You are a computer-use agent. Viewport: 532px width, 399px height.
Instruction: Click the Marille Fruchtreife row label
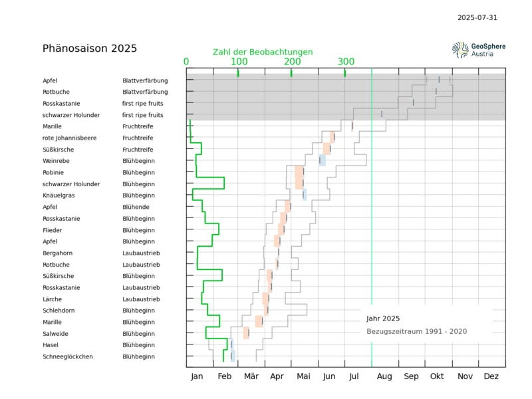(98, 126)
